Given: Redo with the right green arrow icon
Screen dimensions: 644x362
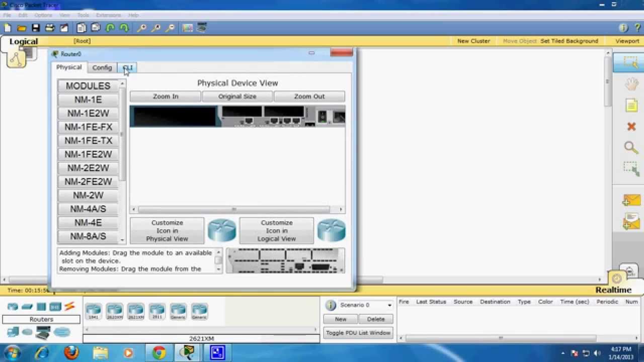Looking at the screenshot, I should pyautogui.click(x=124, y=28).
